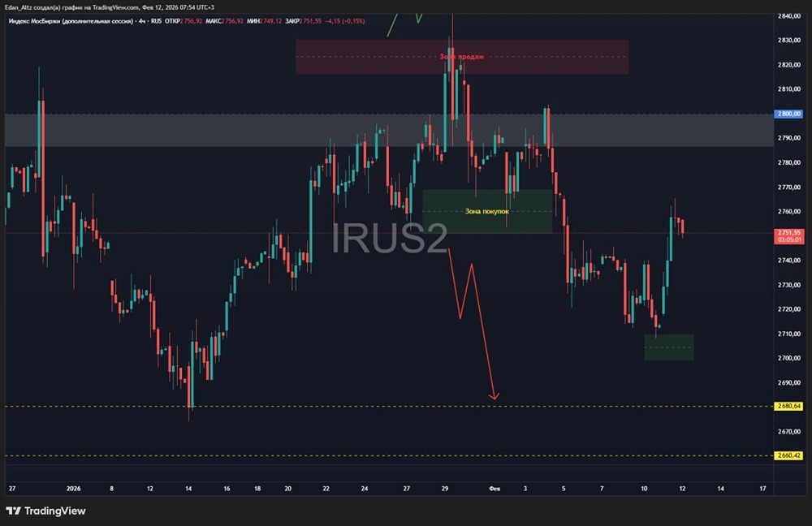Click the '7' date on time axis
The width and height of the screenshot is (812, 526).
point(602,488)
